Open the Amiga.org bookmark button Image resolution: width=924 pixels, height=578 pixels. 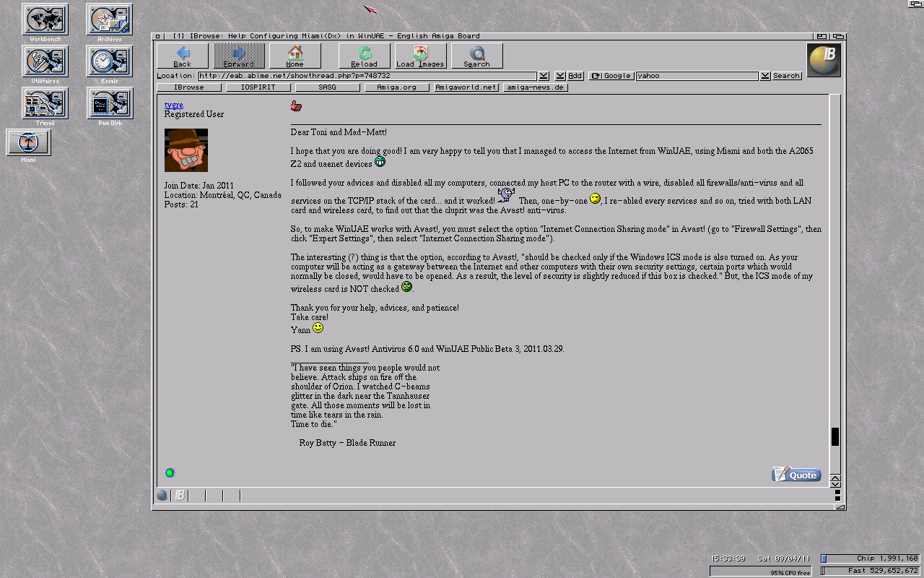point(397,87)
